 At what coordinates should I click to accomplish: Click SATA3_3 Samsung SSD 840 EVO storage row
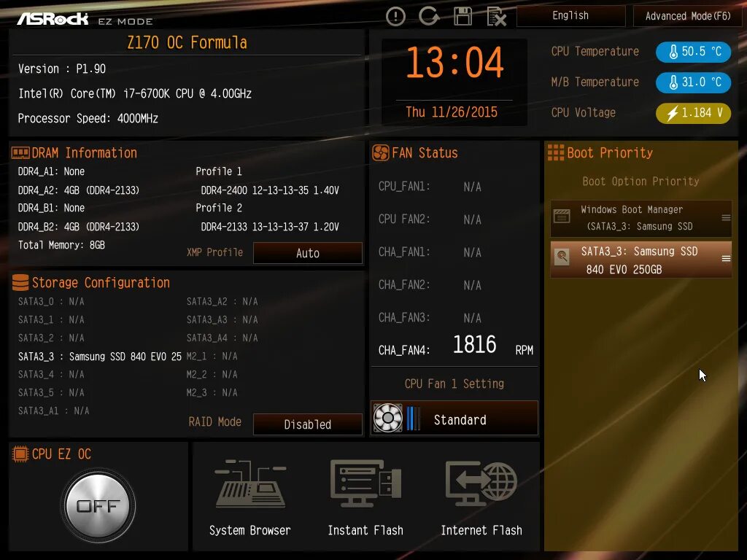coord(100,357)
